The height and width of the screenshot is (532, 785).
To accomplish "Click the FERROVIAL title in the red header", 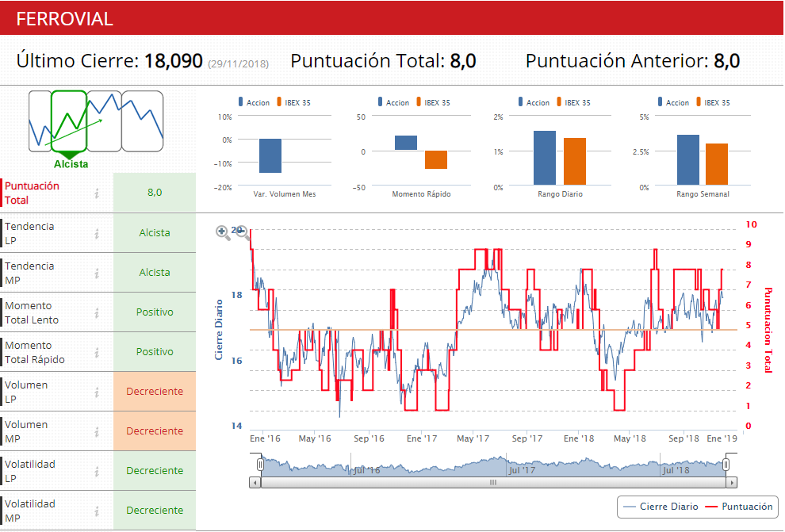I will (x=64, y=19).
